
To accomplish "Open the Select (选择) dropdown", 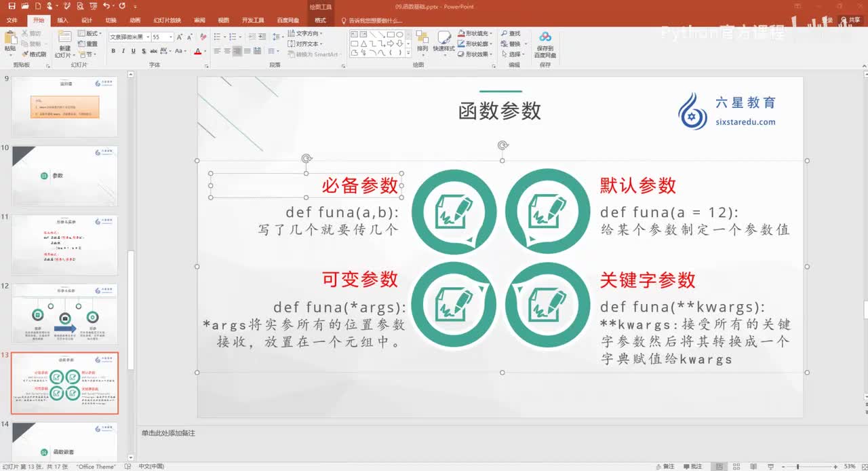I will 514,54.
